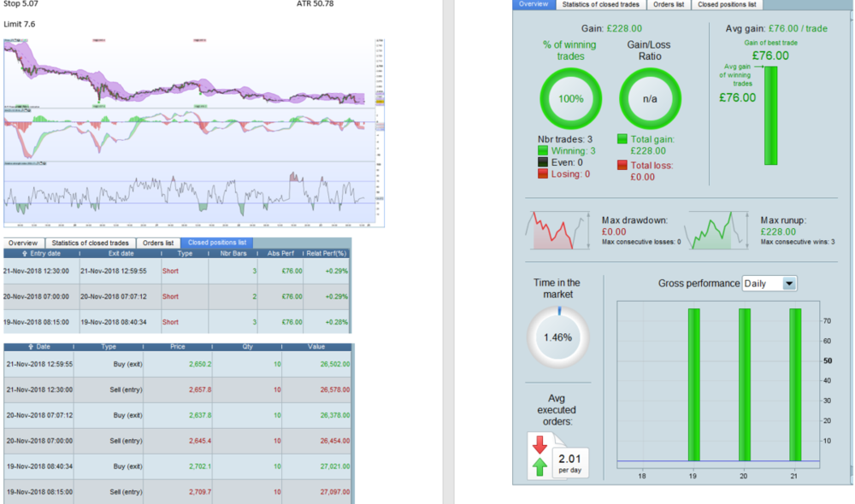The image size is (855, 504).
Task: Sort by Entry date column header
Action: click(x=38, y=254)
